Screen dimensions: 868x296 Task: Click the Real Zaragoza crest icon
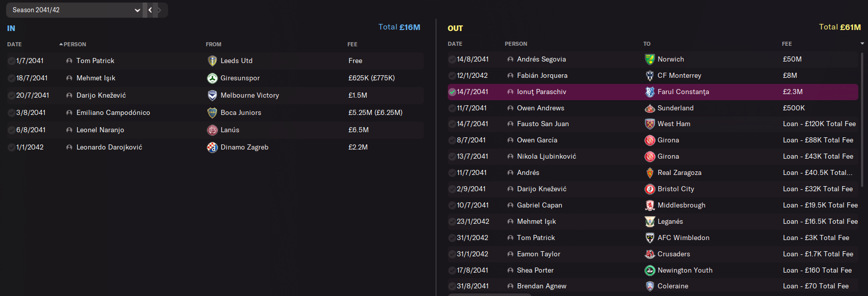coord(649,173)
